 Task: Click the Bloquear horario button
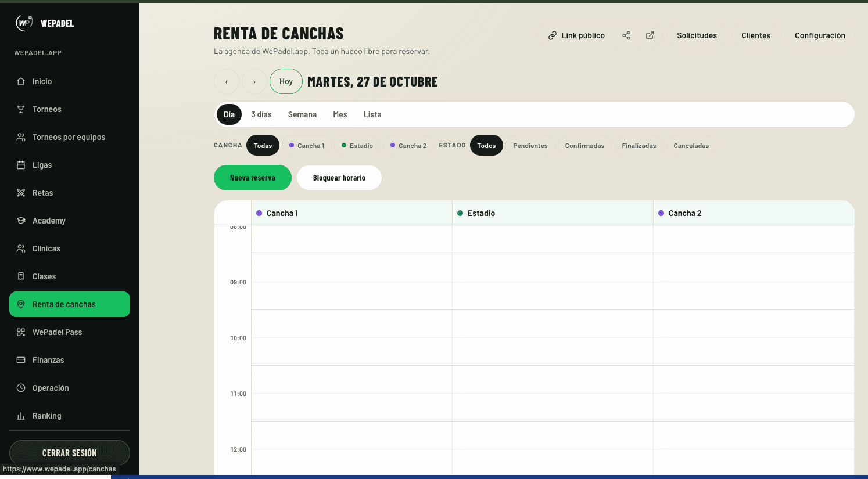coord(339,178)
